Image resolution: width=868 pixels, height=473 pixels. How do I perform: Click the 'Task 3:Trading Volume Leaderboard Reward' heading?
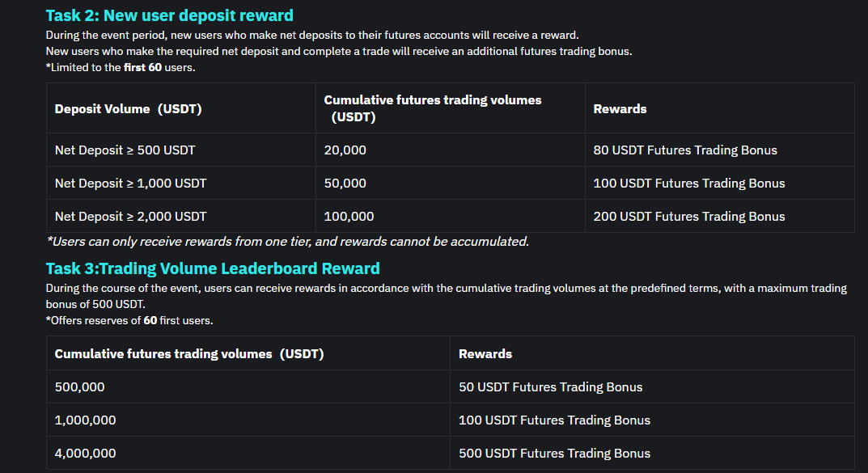[x=213, y=268]
